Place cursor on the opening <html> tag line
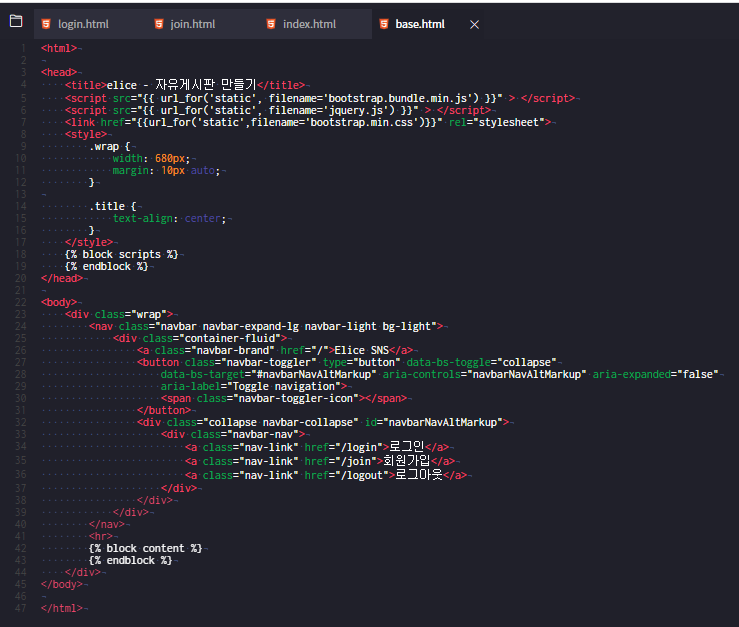The width and height of the screenshot is (739, 627). pyautogui.click(x=59, y=48)
